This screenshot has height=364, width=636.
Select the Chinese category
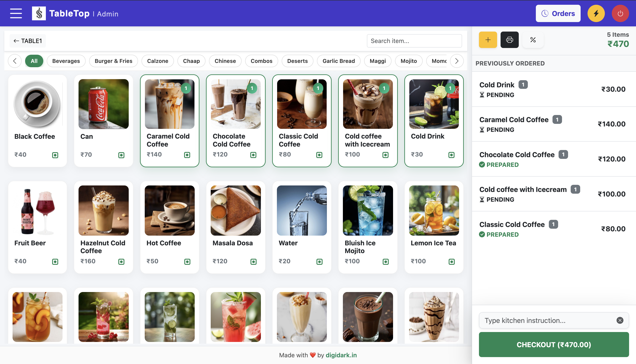coord(225,61)
